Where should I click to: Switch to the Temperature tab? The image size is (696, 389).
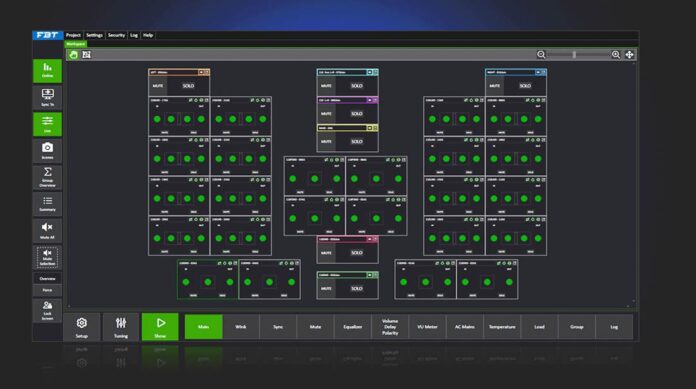[502, 327]
